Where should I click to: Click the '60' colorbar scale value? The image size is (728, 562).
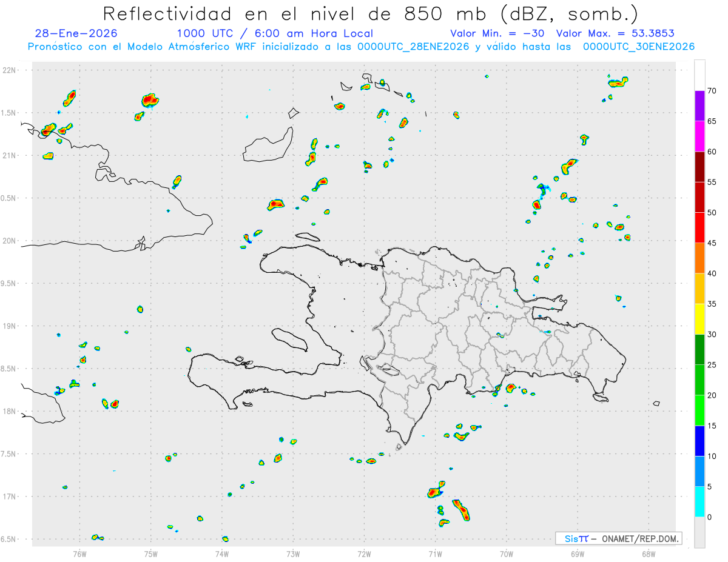point(712,152)
